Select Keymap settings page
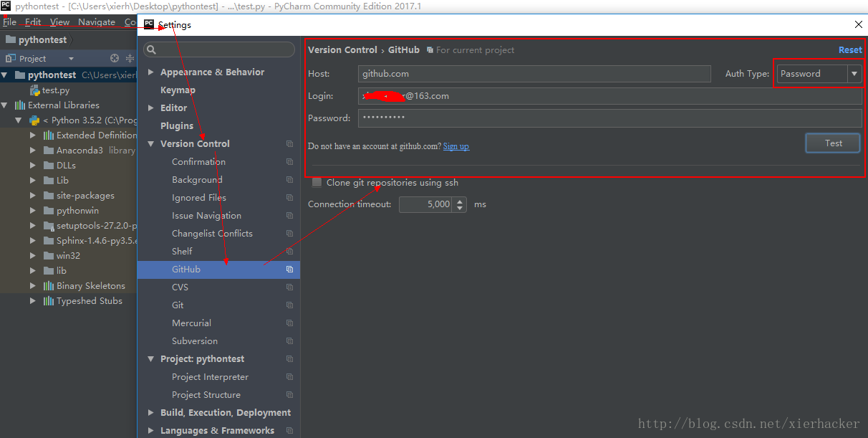The image size is (868, 438). point(178,90)
